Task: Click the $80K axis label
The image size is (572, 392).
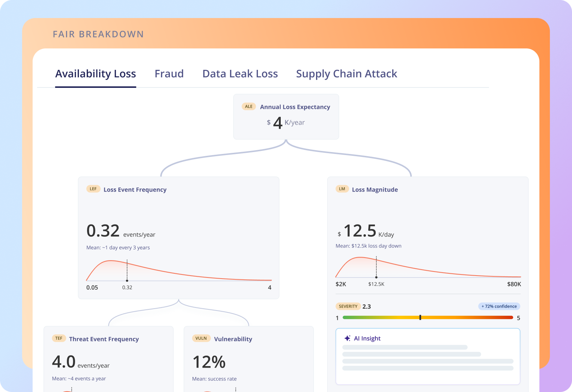Action: click(514, 284)
